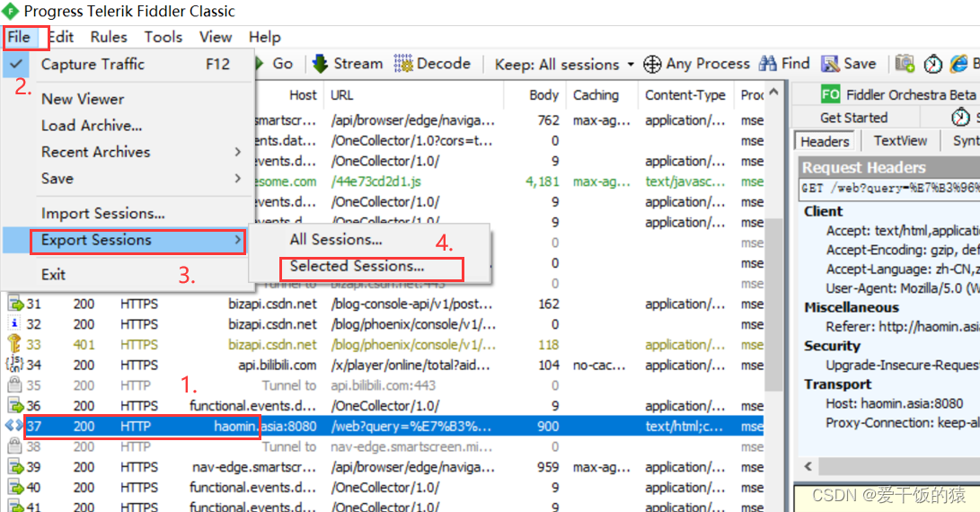The width and height of the screenshot is (980, 512).
Task: Open Keep: All sessions dropdown
Action: click(x=564, y=65)
